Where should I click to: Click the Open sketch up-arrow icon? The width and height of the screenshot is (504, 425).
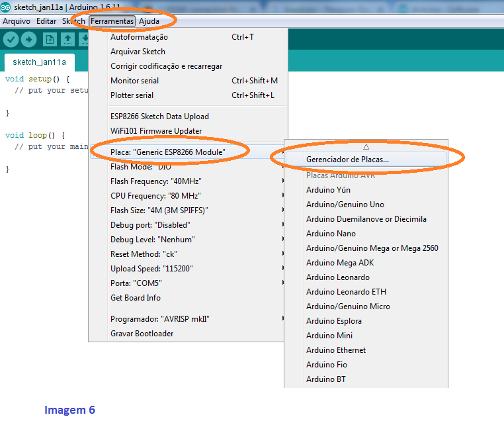coord(67,40)
